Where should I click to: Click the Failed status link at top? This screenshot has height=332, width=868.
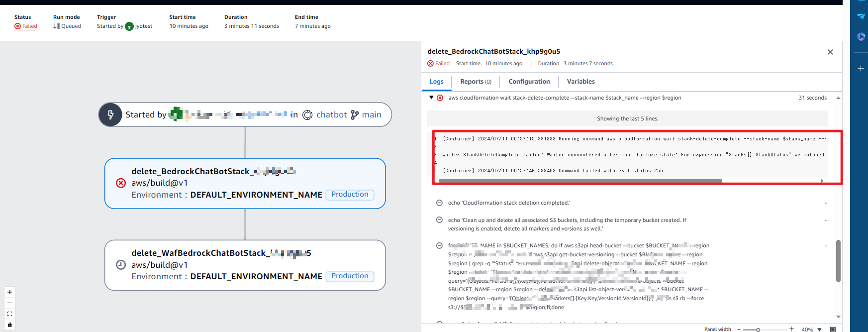(29, 26)
